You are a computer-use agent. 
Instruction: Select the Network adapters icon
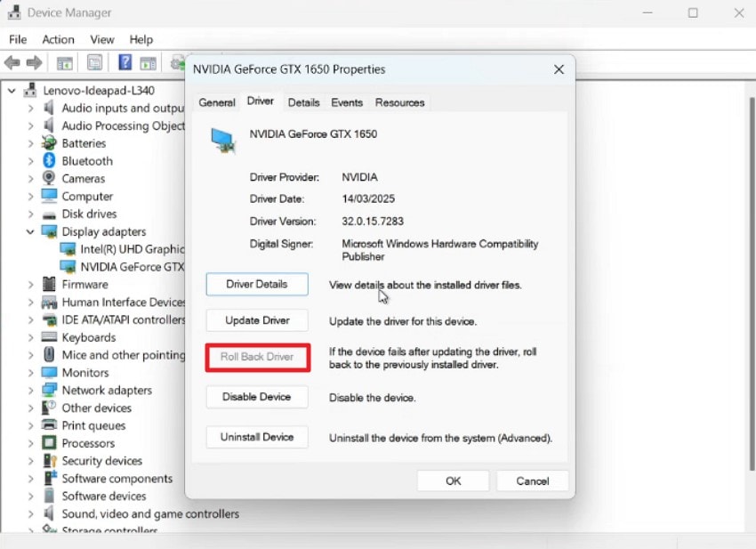(49, 390)
